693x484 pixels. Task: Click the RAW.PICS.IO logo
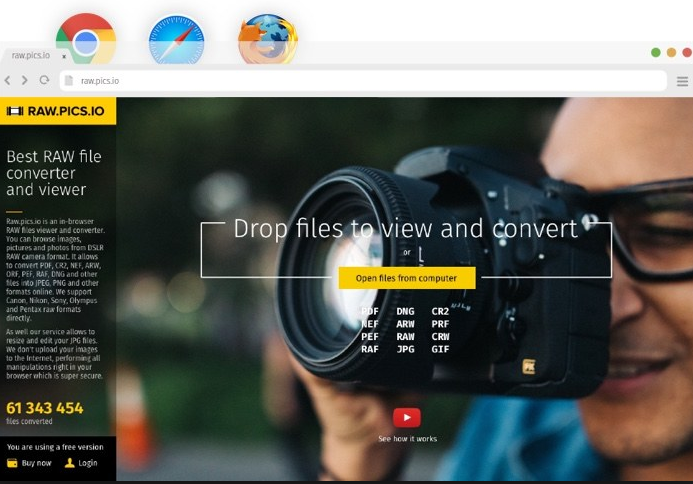coord(58,111)
